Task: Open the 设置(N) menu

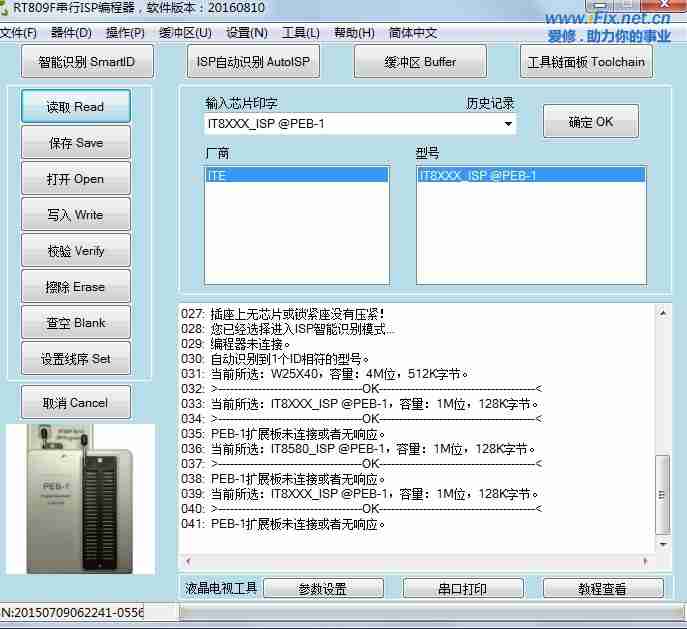Action: click(247, 33)
